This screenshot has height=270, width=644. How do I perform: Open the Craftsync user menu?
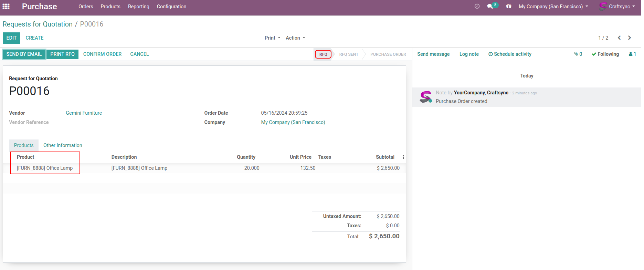coord(617,7)
